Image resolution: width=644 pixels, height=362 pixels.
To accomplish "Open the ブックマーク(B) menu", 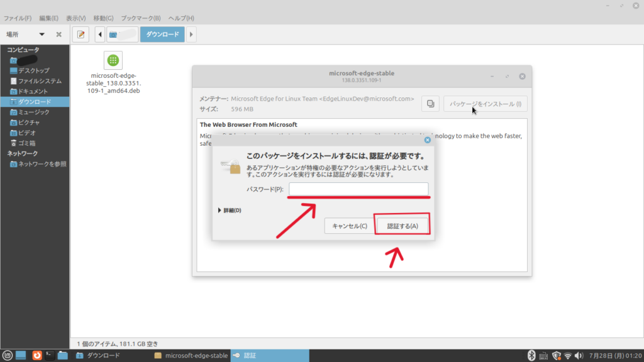I will [x=140, y=18].
